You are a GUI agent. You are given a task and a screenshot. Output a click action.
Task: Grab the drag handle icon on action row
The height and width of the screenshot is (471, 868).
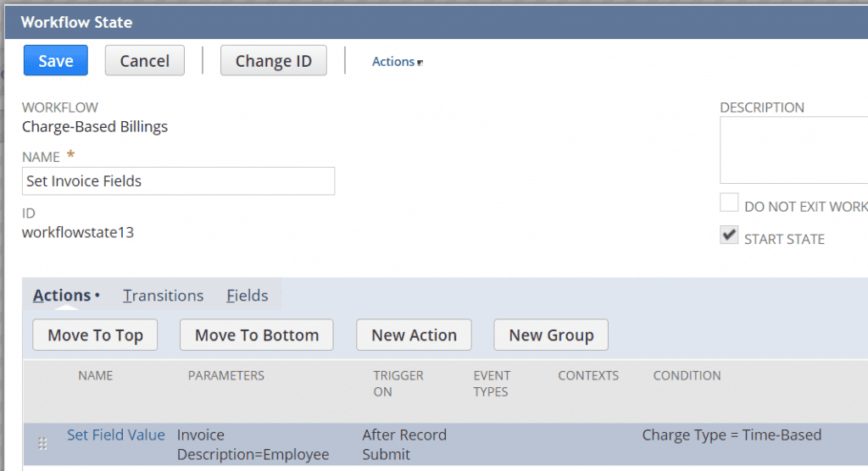(42, 444)
